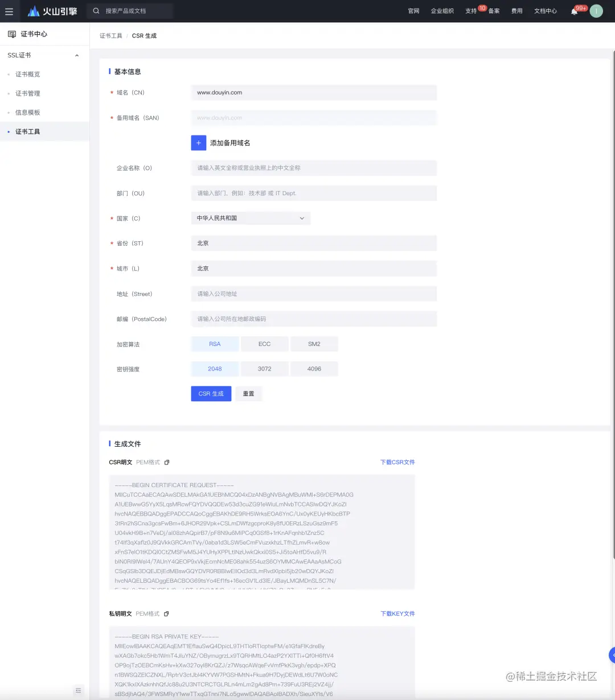Open 官网 in top navigation
The image size is (615, 700).
tap(413, 11)
